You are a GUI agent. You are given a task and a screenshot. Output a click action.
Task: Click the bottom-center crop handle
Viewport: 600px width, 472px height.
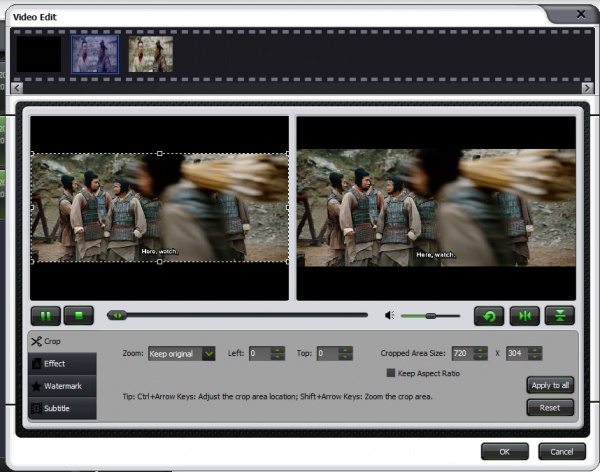160,262
